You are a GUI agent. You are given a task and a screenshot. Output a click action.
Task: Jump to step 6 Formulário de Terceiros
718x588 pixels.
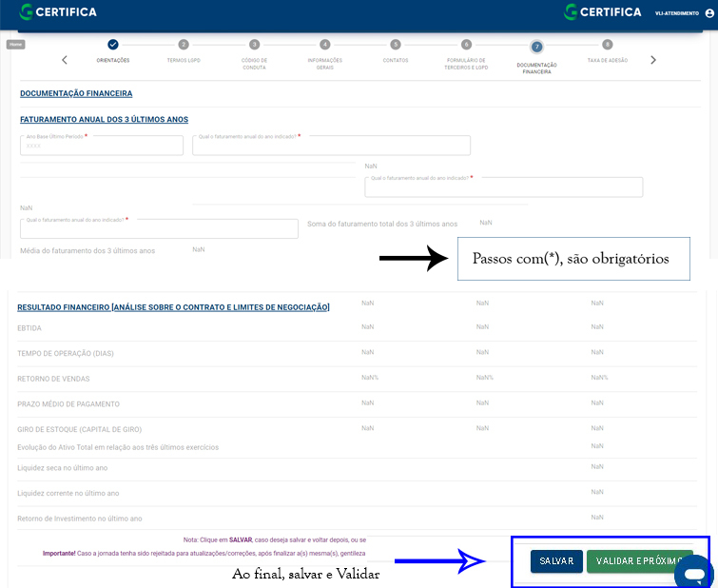(466, 45)
